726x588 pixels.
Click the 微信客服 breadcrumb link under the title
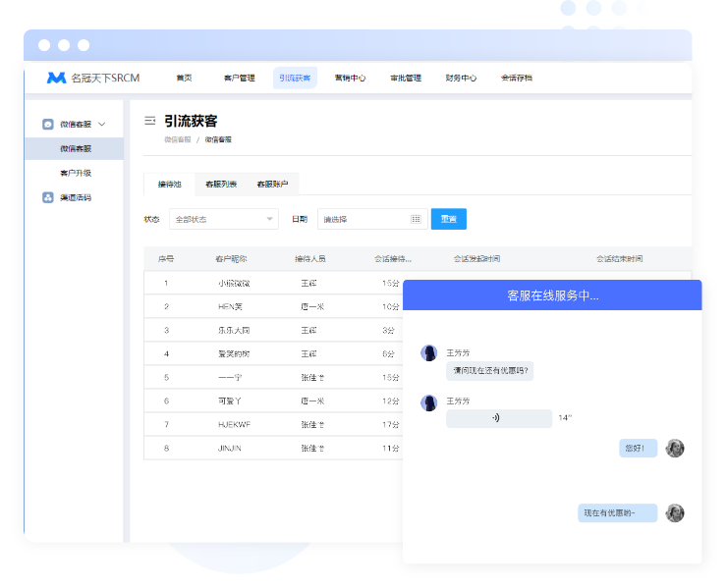(178, 139)
